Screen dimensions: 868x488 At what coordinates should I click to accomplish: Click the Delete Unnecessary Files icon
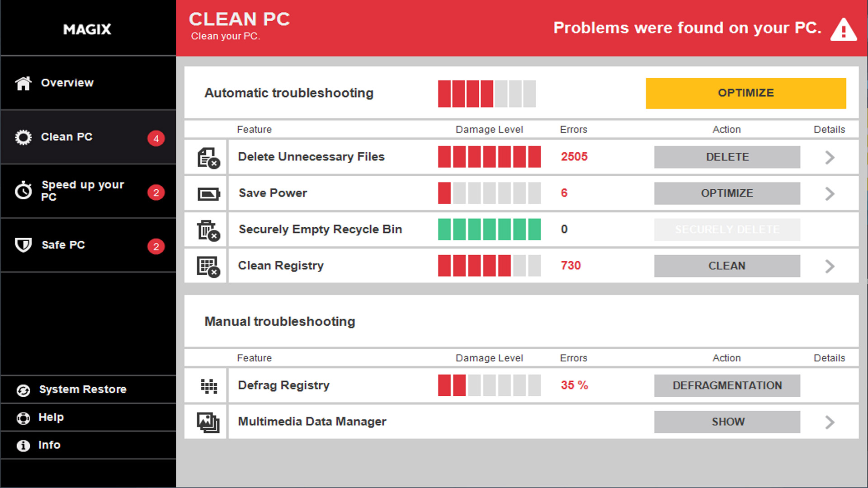point(208,158)
